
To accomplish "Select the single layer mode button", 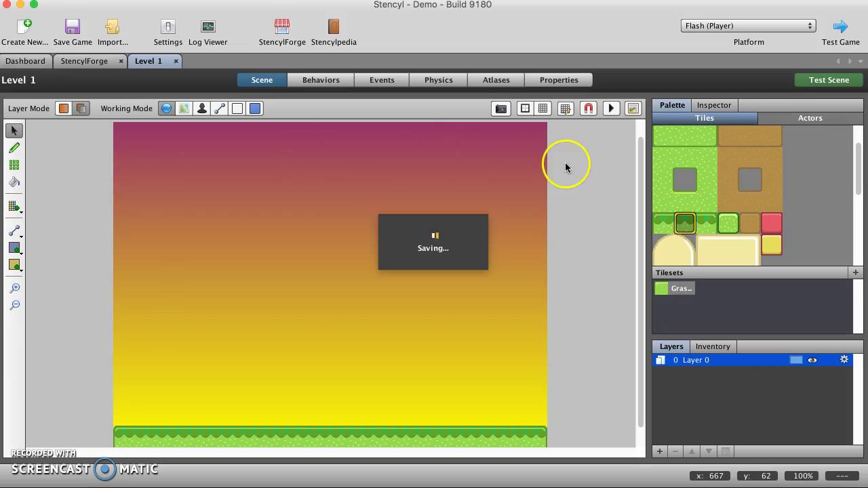I will 63,108.
